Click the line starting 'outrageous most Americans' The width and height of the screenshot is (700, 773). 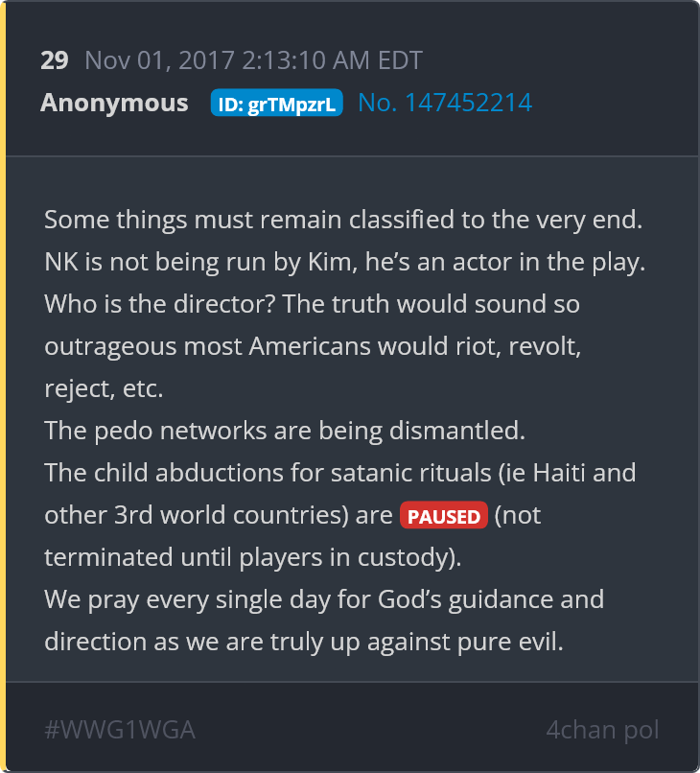tap(313, 346)
